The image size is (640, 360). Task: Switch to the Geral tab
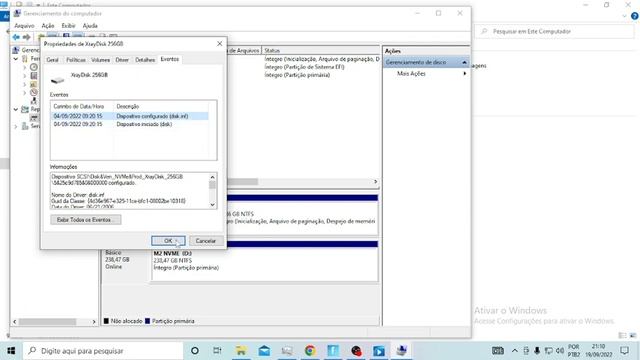(x=53, y=60)
